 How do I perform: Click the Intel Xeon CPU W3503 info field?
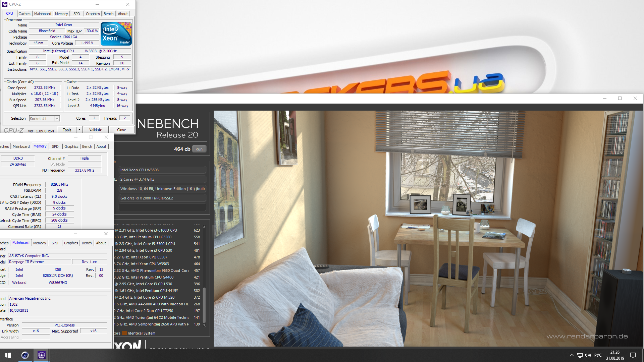pyautogui.click(x=162, y=170)
